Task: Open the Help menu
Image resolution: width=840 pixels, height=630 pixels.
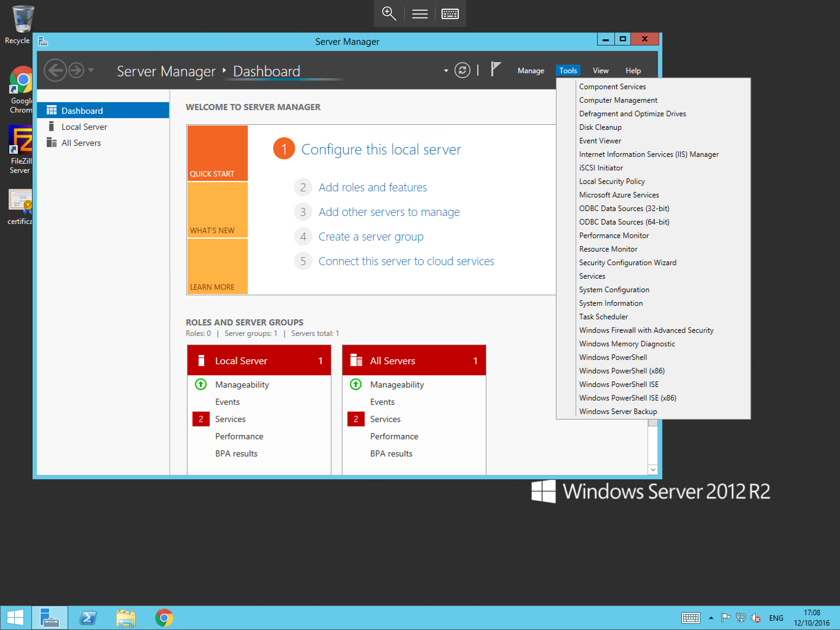Action: click(633, 71)
